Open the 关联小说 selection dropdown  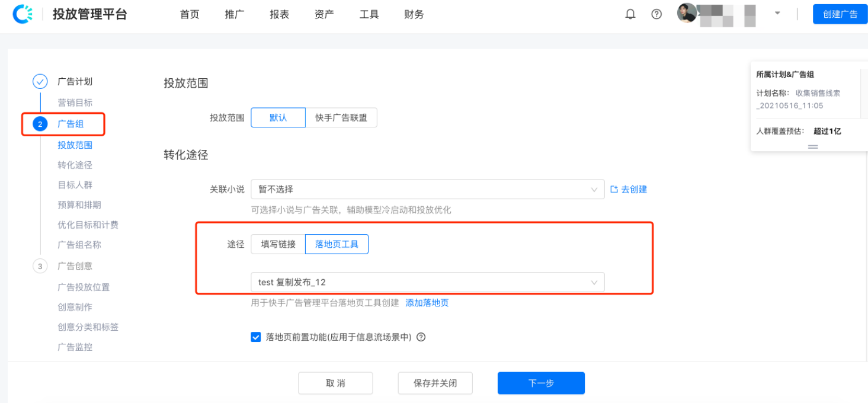pyautogui.click(x=427, y=189)
